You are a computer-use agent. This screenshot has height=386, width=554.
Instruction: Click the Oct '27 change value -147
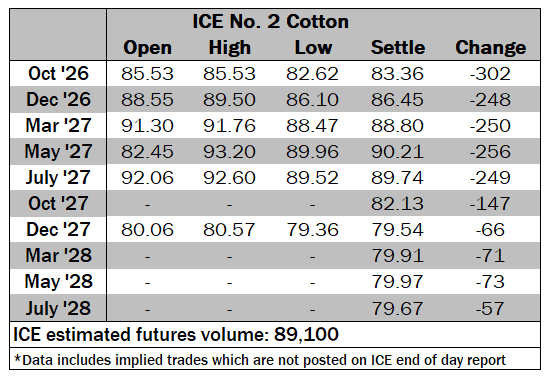pos(490,204)
